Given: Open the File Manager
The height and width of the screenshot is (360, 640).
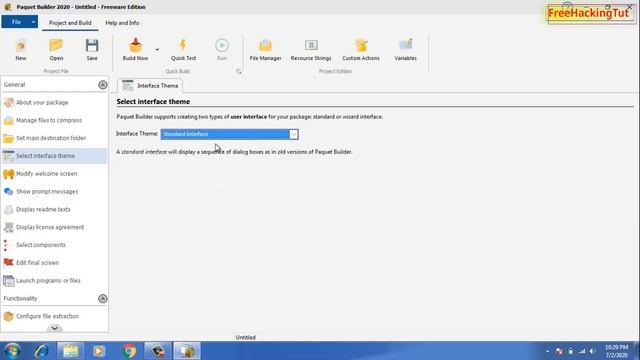Looking at the screenshot, I should click(x=265, y=49).
